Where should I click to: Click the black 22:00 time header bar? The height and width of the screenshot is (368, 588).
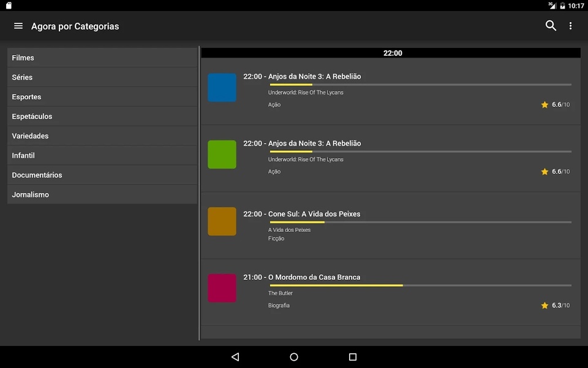391,53
